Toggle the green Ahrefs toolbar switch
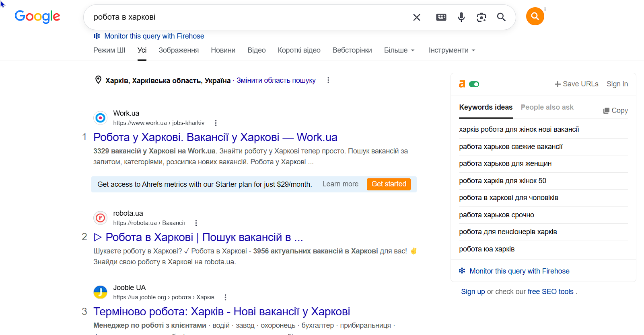644x335 pixels. click(x=474, y=84)
